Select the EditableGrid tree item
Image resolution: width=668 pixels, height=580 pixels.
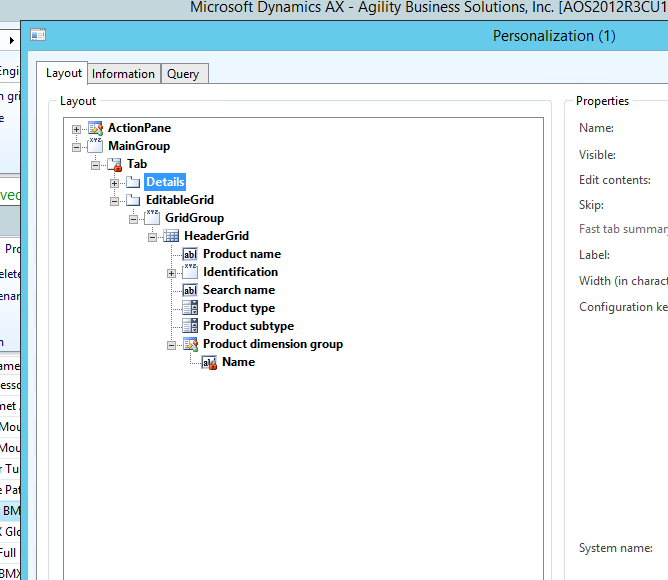(x=180, y=200)
